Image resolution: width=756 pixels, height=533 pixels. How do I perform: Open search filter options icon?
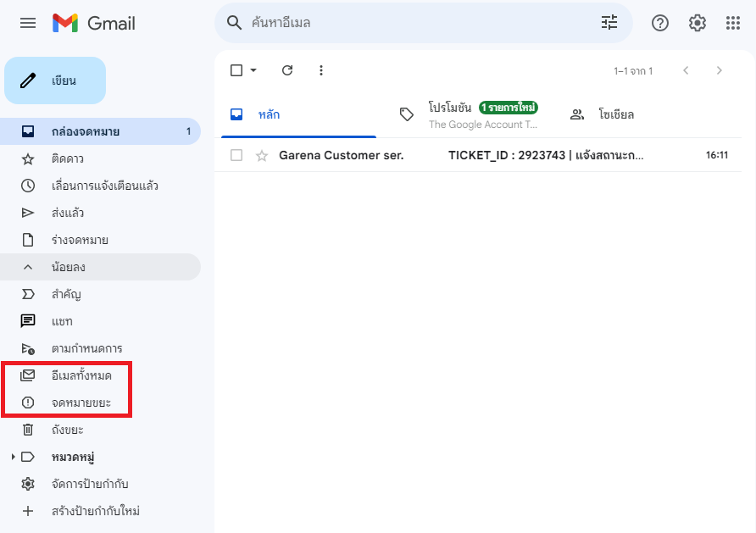(x=609, y=22)
